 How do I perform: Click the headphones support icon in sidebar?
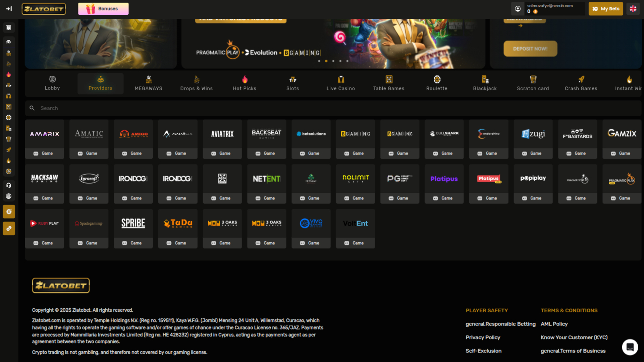coord(9,185)
